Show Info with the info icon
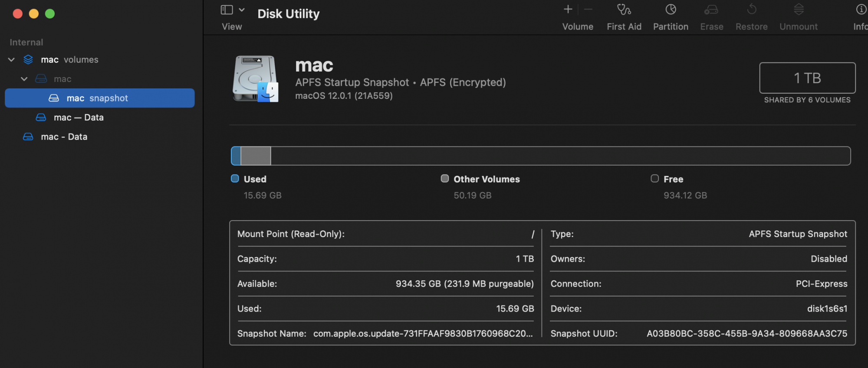Screen dimensions: 868x368 tap(861, 9)
